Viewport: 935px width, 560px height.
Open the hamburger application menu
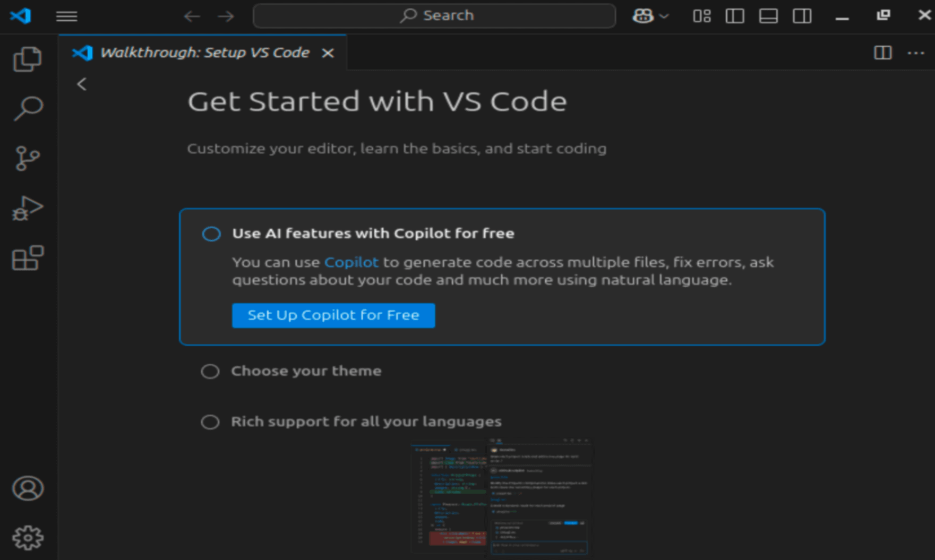(x=66, y=16)
